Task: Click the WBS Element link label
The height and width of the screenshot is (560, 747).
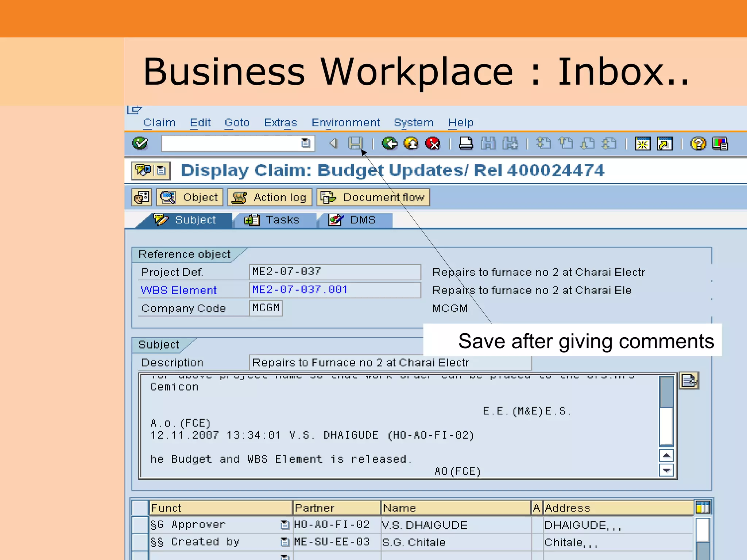Action: [x=179, y=290]
